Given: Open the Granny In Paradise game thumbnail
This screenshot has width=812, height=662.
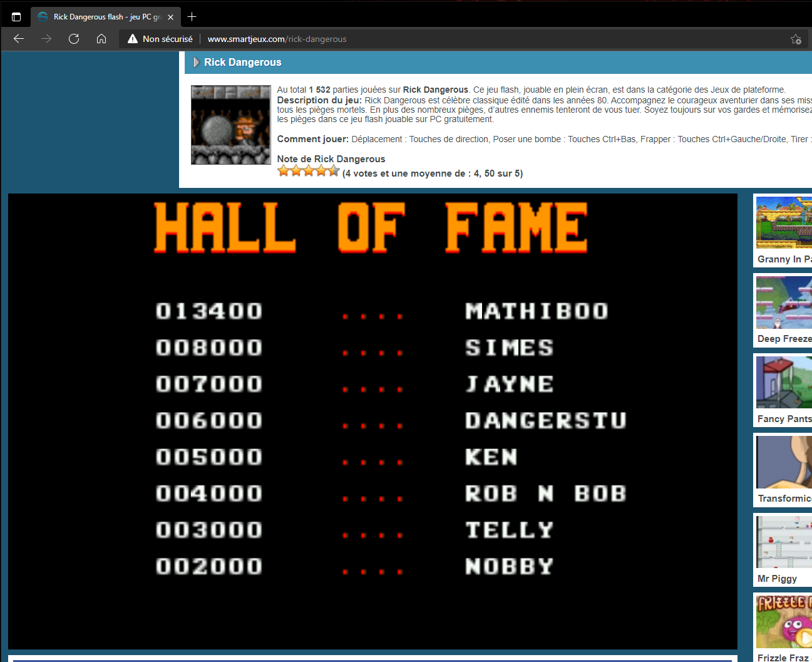Looking at the screenshot, I should (x=784, y=222).
